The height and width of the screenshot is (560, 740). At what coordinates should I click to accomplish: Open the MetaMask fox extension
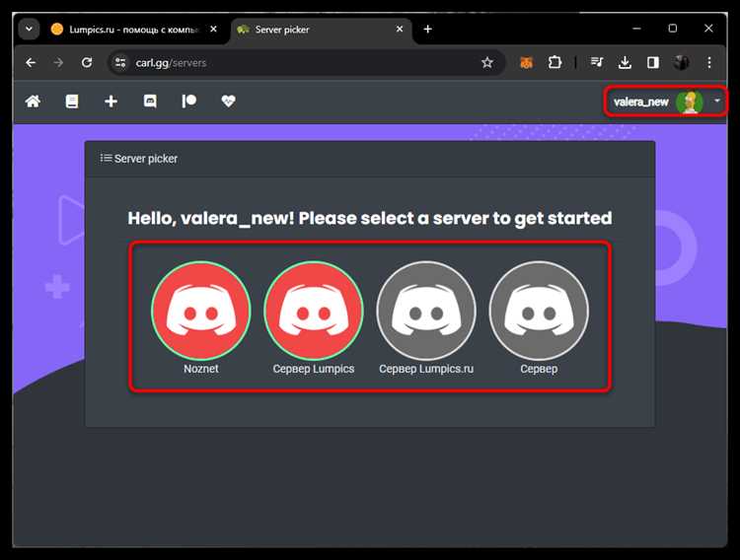pyautogui.click(x=526, y=63)
